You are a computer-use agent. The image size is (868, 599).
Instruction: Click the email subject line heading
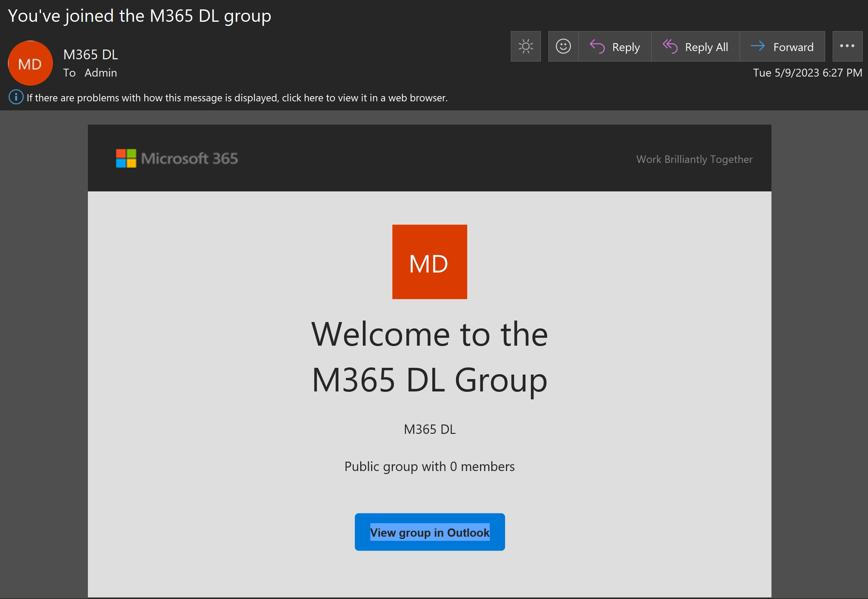pos(139,16)
